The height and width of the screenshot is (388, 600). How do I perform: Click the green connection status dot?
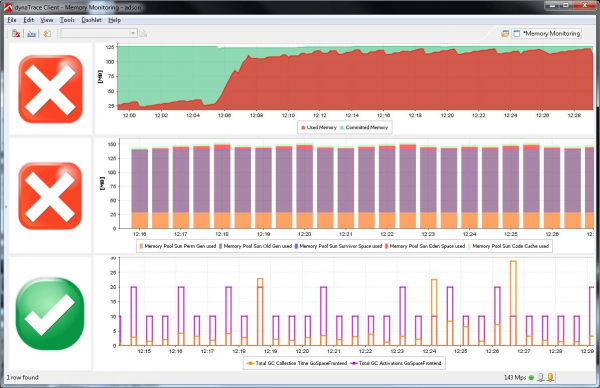(x=531, y=378)
